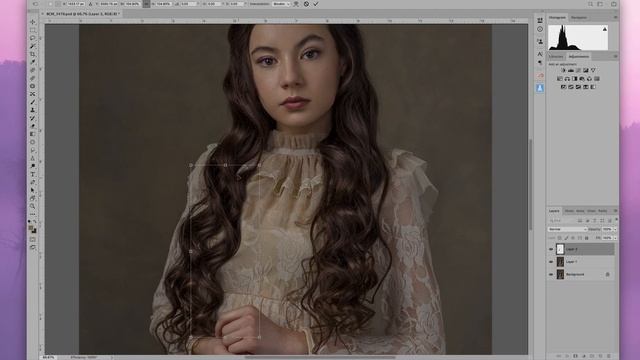The width and height of the screenshot is (640, 360).
Task: Add a Posterize adjustment
Action: [x=571, y=87]
